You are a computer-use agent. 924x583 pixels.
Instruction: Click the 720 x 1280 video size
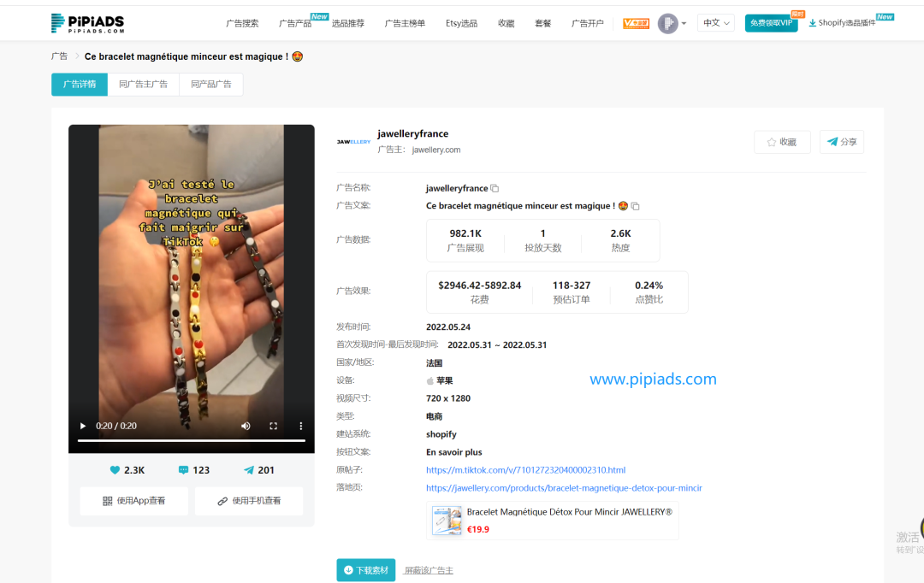click(448, 398)
